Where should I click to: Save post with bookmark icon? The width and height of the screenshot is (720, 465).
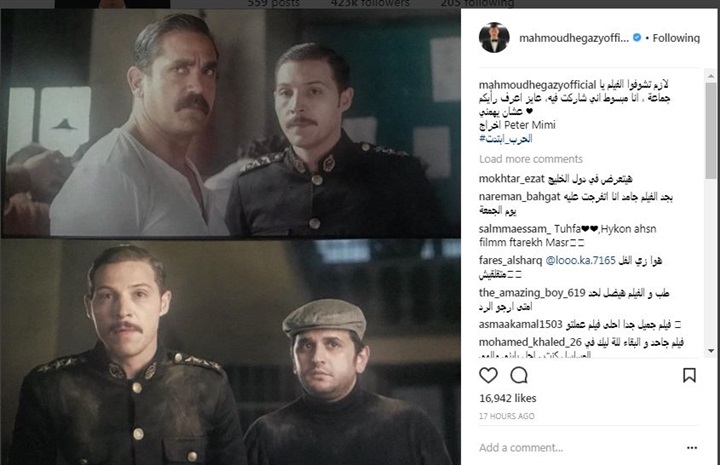point(689,375)
